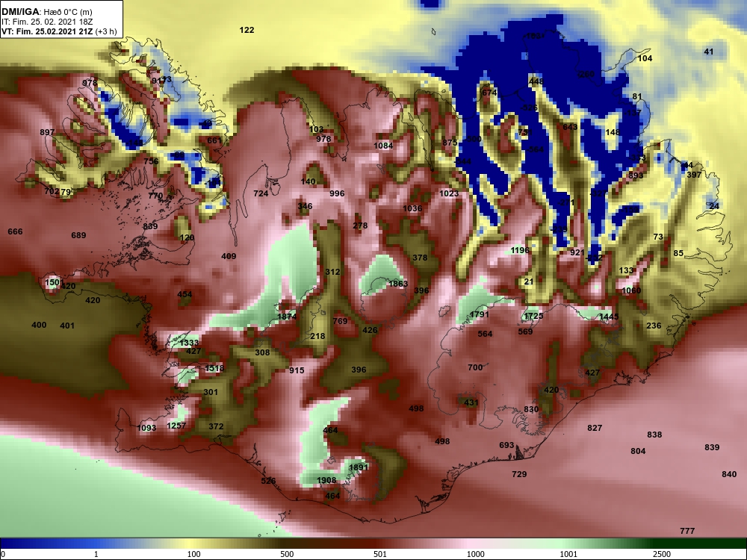747x560 pixels.
Task: Select the map value 915
Action: pos(297,370)
